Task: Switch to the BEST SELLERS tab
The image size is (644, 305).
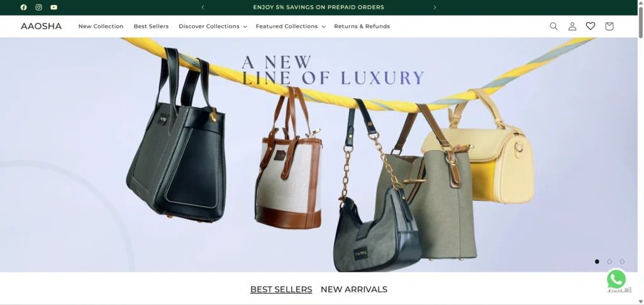Action: point(281,289)
